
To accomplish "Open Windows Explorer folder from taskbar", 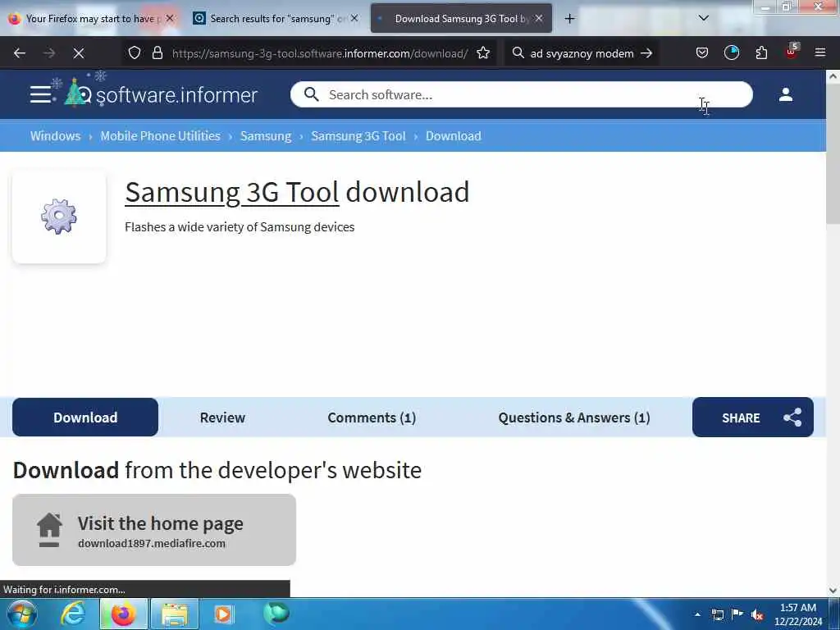I will click(175, 614).
